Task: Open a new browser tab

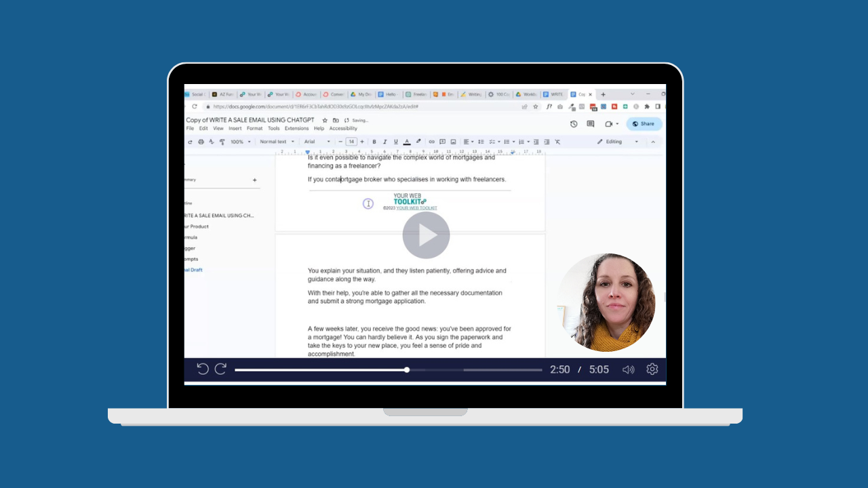Action: pyautogui.click(x=603, y=94)
